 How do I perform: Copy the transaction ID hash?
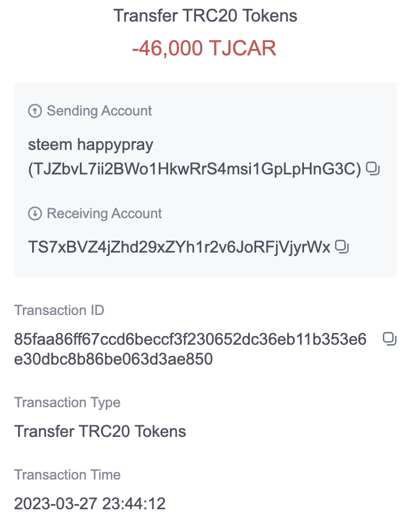pyautogui.click(x=390, y=339)
